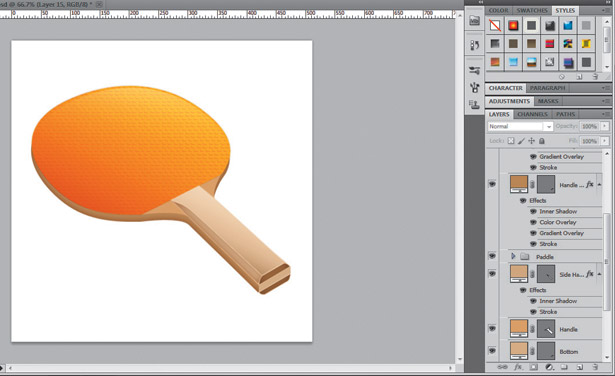
Task: Create new fill or adjustment layer icon
Action: point(549,367)
